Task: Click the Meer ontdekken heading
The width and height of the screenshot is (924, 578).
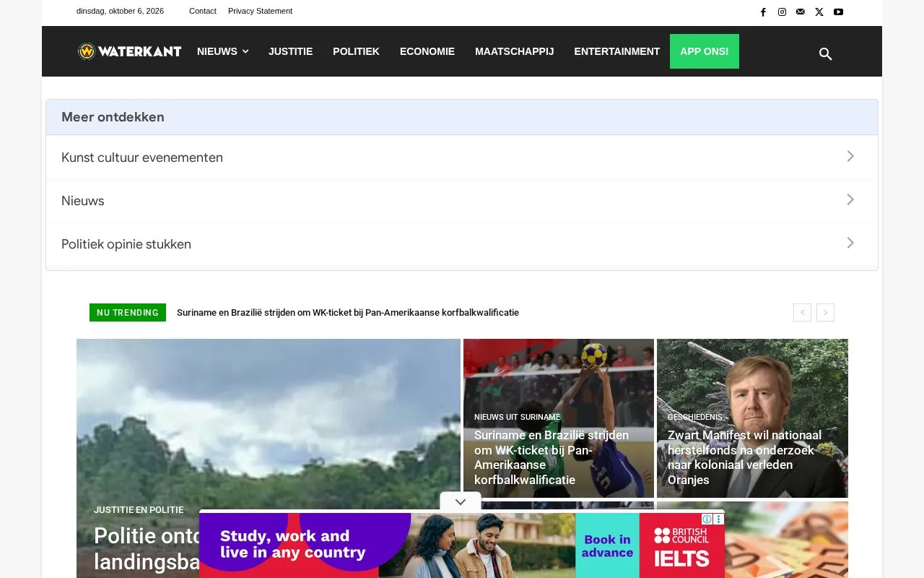Action: tap(113, 117)
